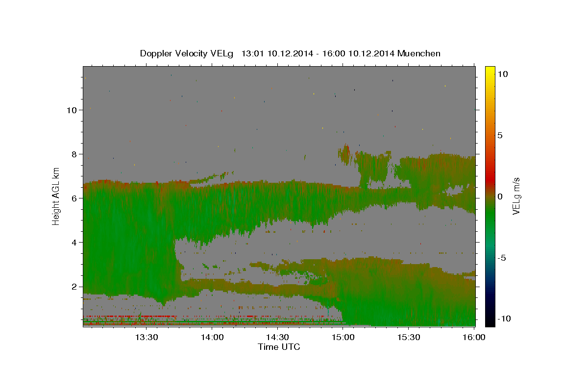Click the colorbar tick label 0
588x392 pixels.
click(x=500, y=196)
